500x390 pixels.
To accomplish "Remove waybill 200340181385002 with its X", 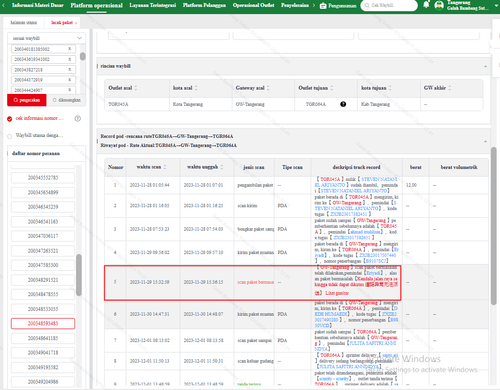I will click(70, 49).
